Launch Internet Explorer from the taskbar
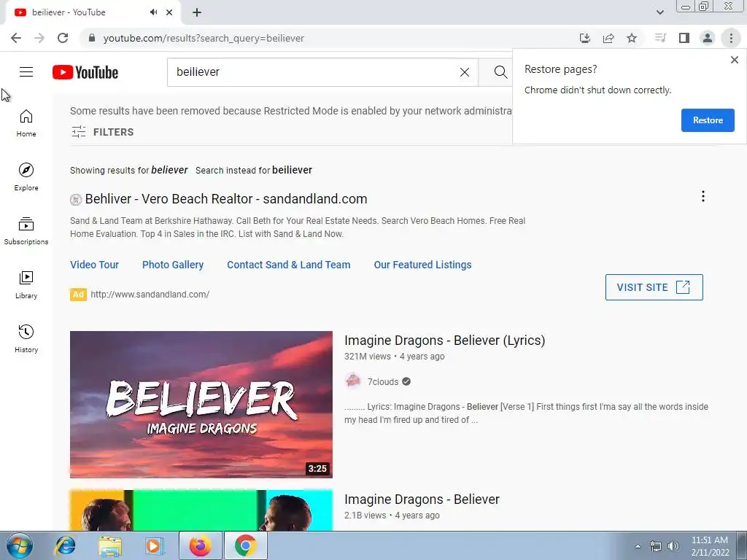This screenshot has width=747, height=560. point(65,545)
